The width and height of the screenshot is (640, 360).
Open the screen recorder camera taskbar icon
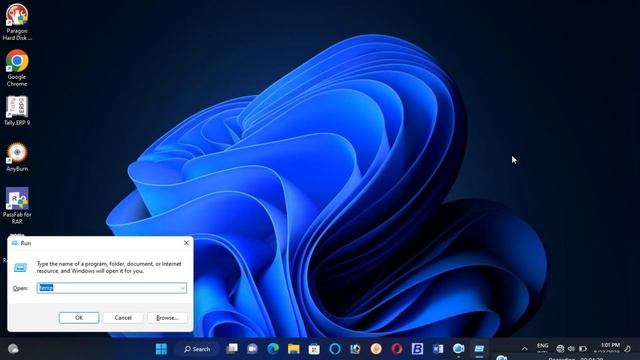click(x=458, y=349)
